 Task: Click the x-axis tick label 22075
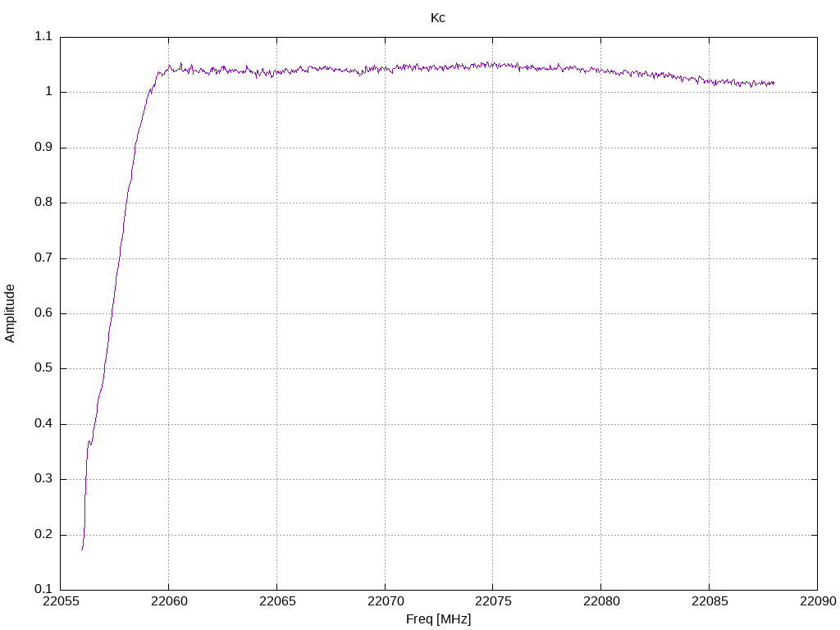(x=493, y=601)
